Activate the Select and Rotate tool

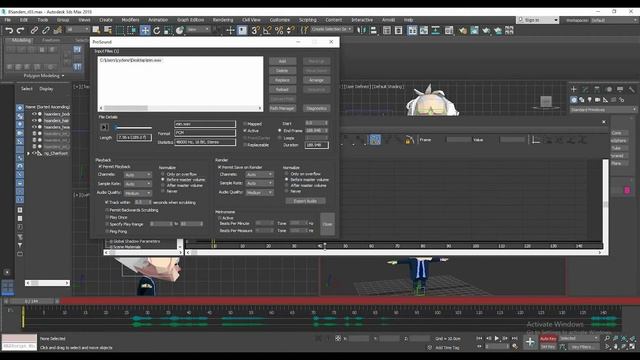(157, 30)
